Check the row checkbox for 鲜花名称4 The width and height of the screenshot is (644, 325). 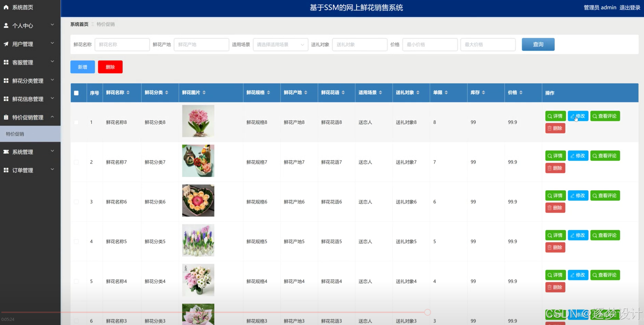[x=76, y=281]
